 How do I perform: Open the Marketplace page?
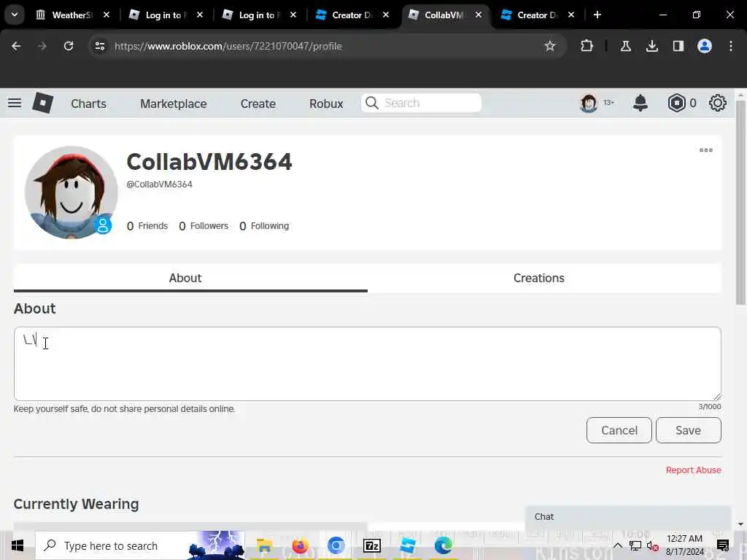coord(174,104)
